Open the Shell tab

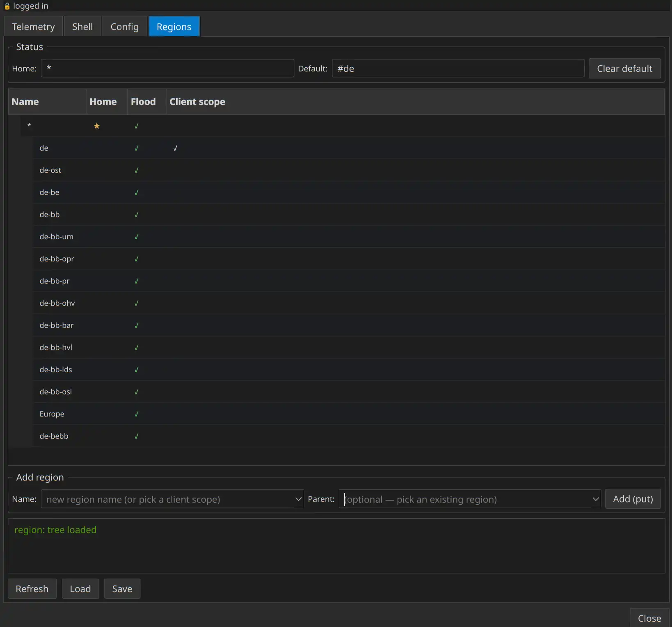coord(82,27)
